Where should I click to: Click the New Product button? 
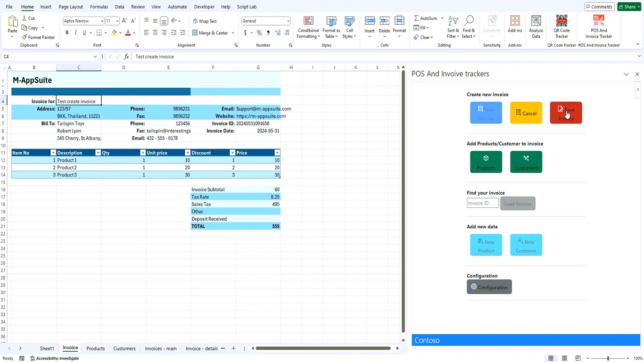click(486, 245)
